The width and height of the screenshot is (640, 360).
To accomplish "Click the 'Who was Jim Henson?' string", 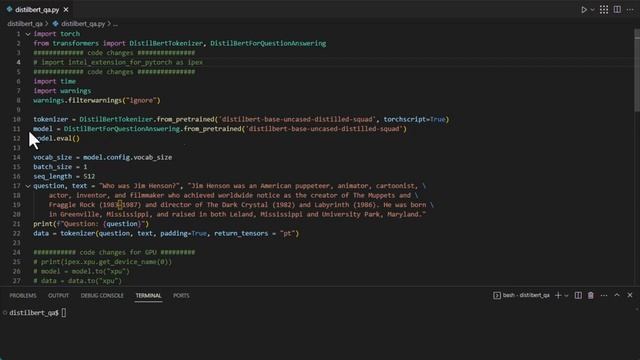I will point(139,186).
